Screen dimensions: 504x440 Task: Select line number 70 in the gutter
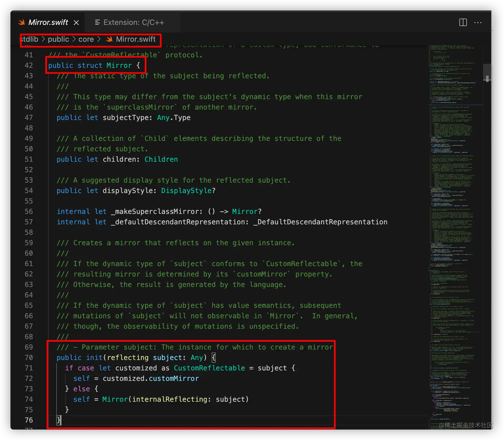point(29,357)
